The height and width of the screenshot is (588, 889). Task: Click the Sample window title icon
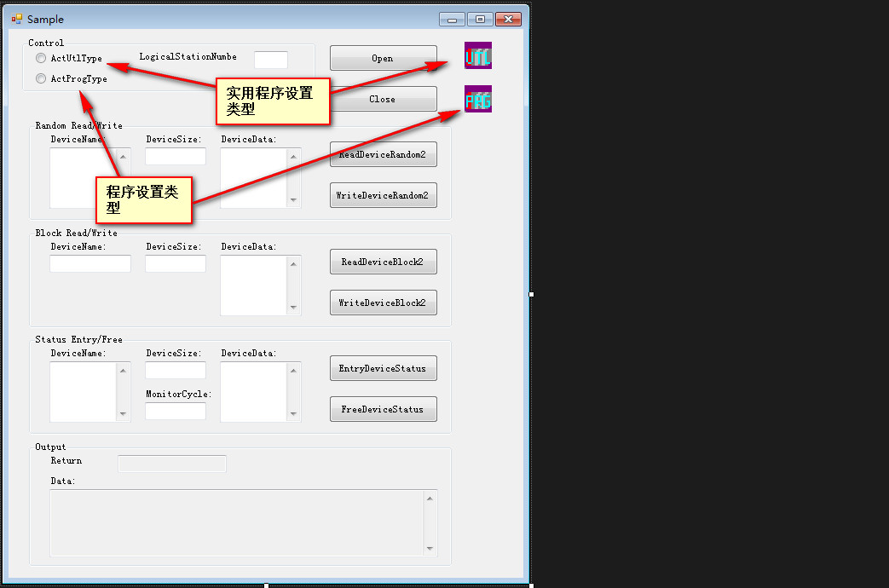[17, 19]
